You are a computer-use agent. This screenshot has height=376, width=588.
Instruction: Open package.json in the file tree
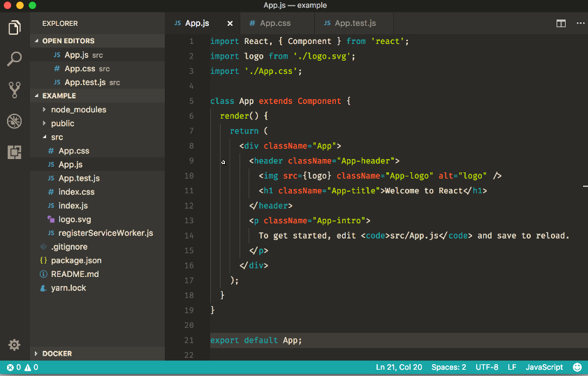[x=75, y=260]
